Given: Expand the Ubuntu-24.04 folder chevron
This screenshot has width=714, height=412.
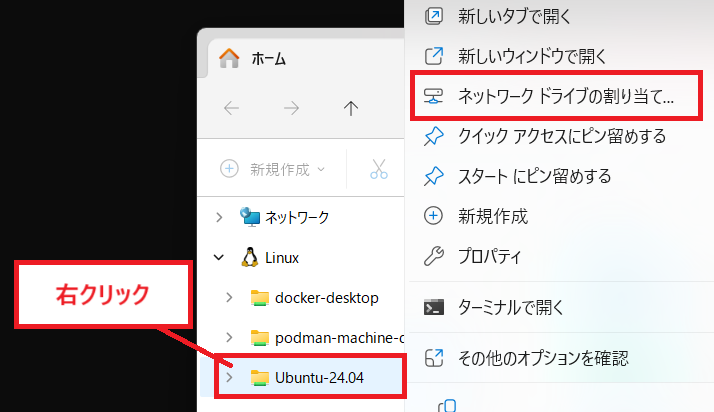Looking at the screenshot, I should pos(229,377).
